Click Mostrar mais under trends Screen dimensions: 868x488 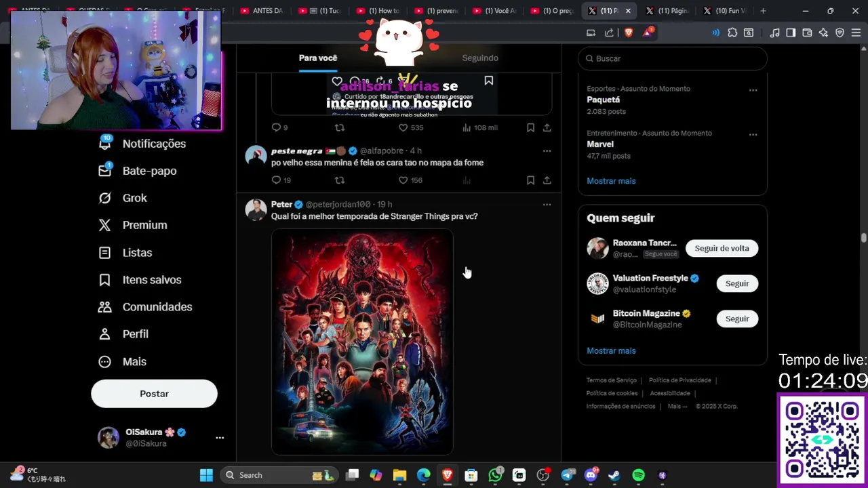(611, 181)
